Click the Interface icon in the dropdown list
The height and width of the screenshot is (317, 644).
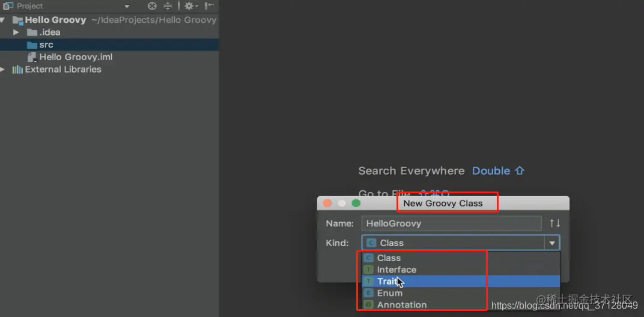click(x=368, y=270)
